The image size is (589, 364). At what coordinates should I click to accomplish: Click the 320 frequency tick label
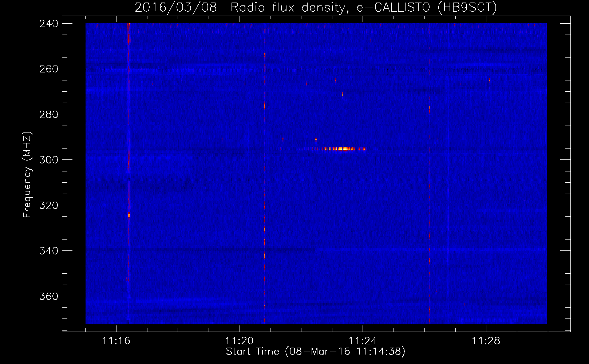point(49,206)
